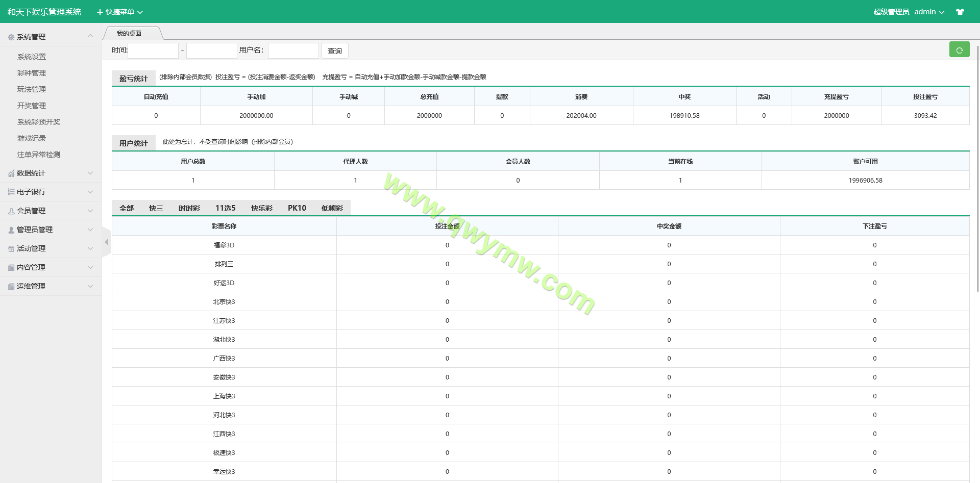
Task: Click the green refresh icon button
Action: 959,50
